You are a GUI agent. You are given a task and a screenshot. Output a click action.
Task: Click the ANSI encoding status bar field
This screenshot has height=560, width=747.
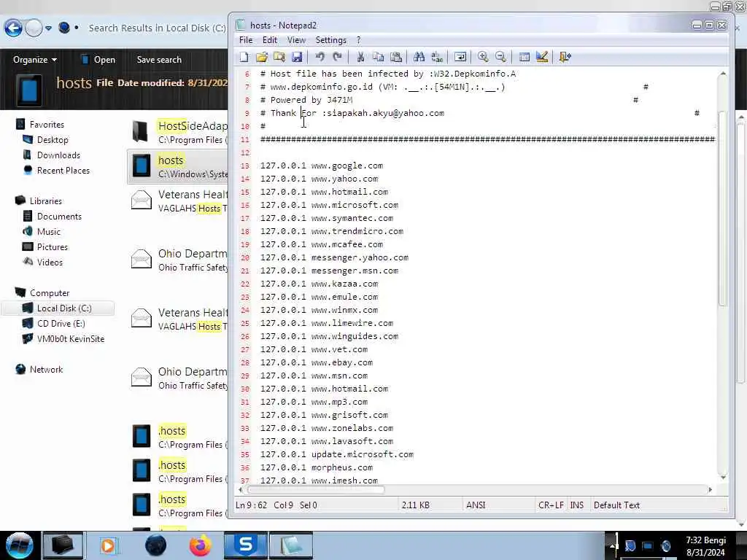pyautogui.click(x=498, y=505)
